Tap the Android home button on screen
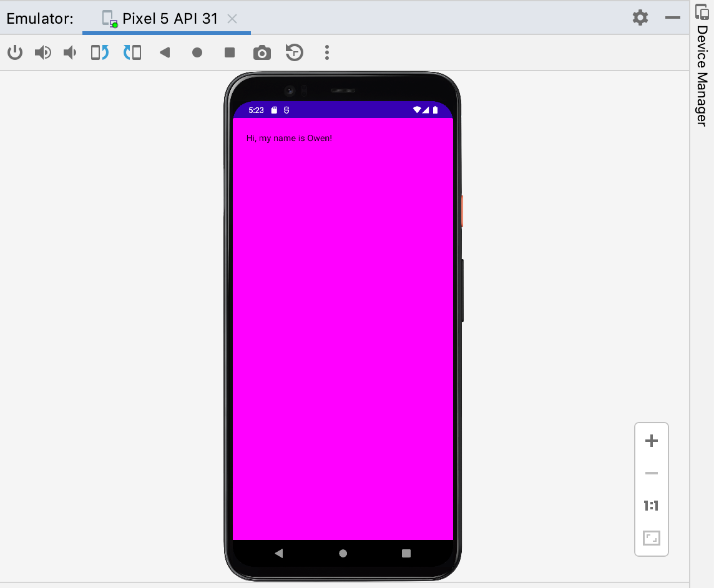The width and height of the screenshot is (714, 588). 342,553
